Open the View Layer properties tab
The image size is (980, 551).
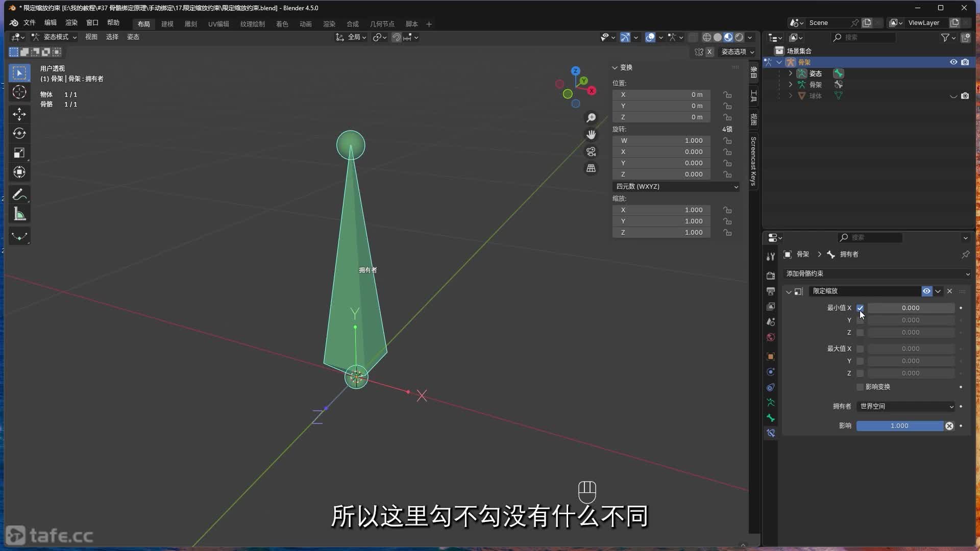[771, 306]
